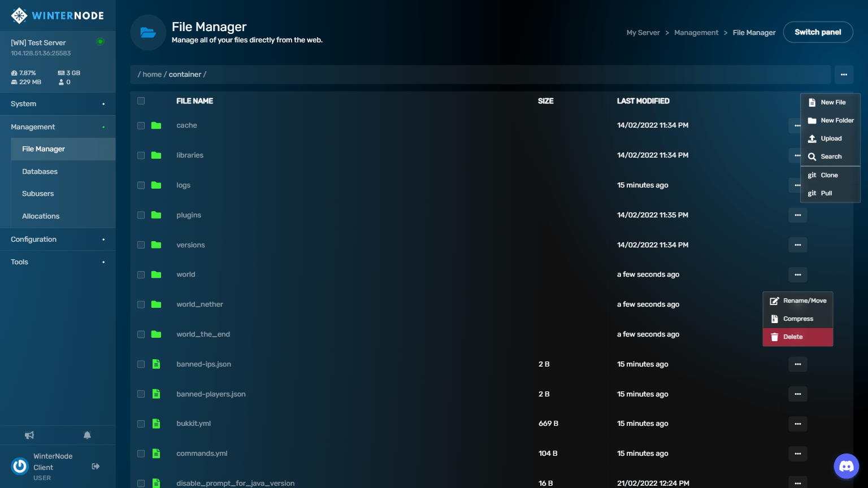
Task: Open the notifications bell icon
Action: click(87, 435)
